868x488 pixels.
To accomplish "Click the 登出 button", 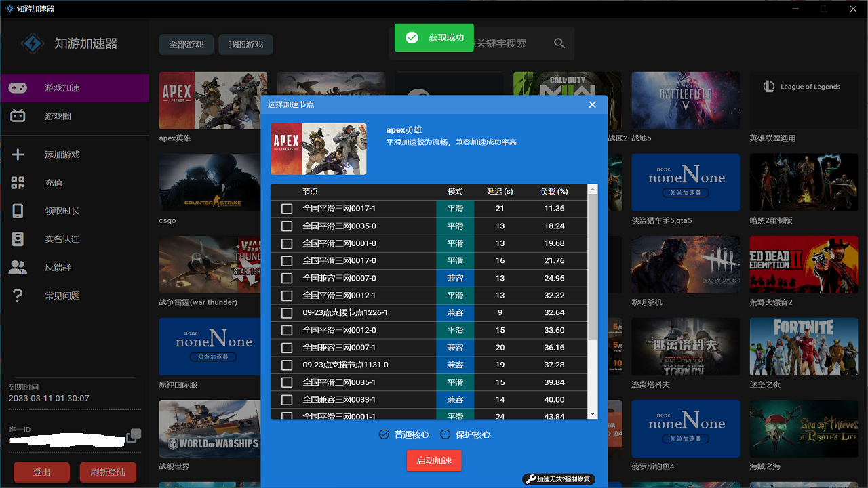I will coord(41,472).
